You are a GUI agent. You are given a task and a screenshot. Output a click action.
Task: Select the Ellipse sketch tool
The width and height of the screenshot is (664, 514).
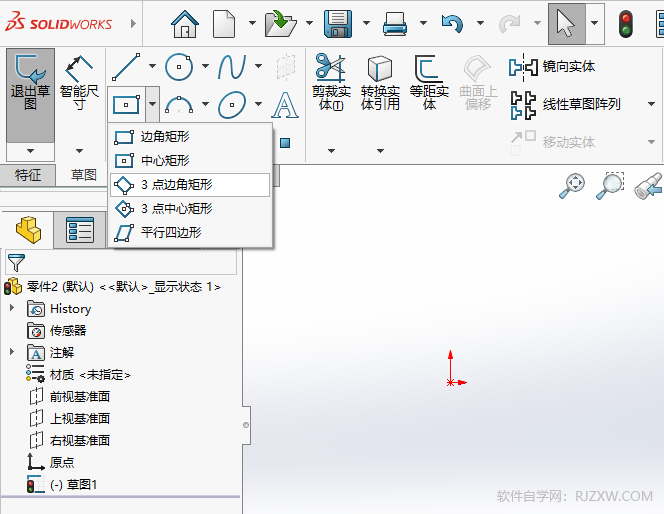coord(232,104)
